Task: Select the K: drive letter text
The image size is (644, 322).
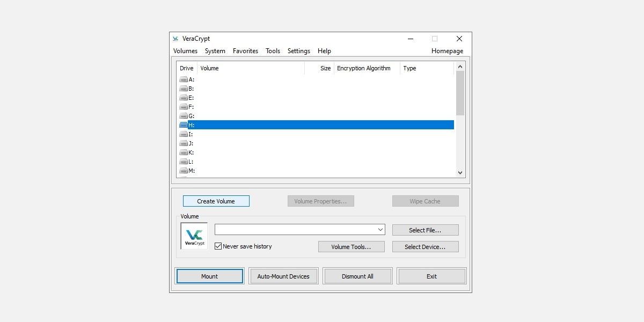Action: tap(191, 152)
